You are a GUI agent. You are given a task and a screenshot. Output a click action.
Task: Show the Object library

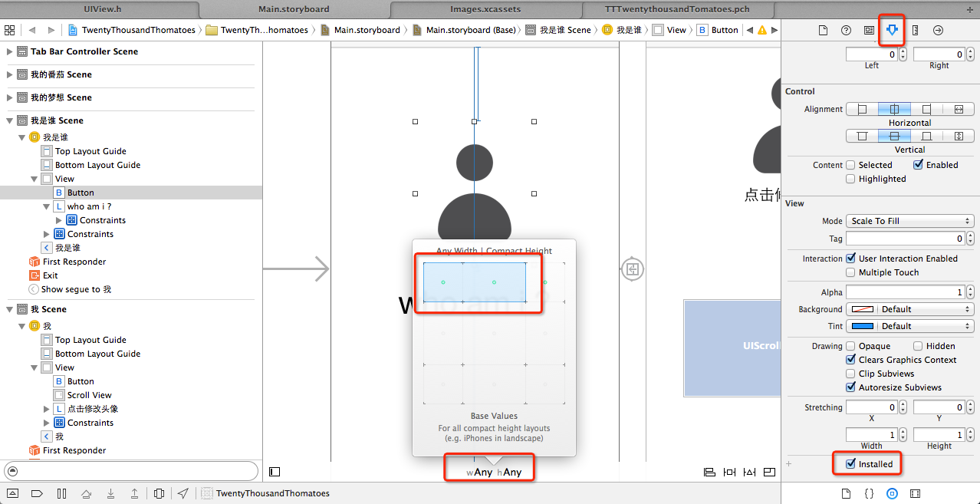coord(892,493)
